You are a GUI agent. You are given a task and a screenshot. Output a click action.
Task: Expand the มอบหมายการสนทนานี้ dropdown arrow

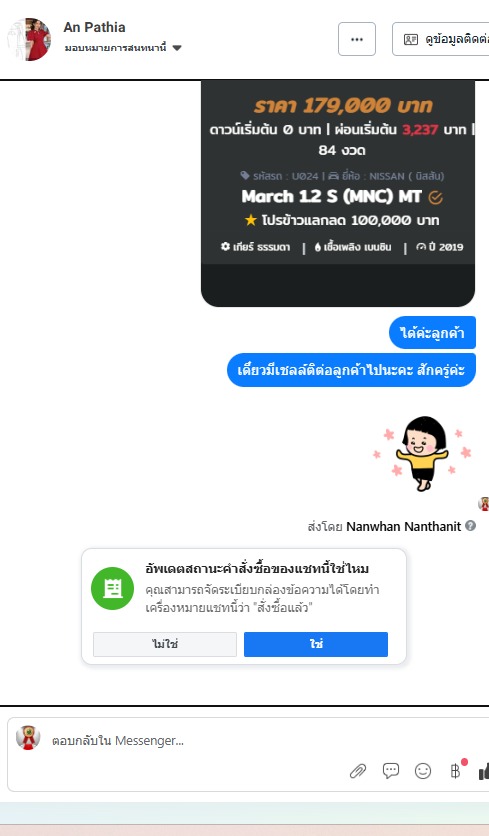(x=177, y=48)
